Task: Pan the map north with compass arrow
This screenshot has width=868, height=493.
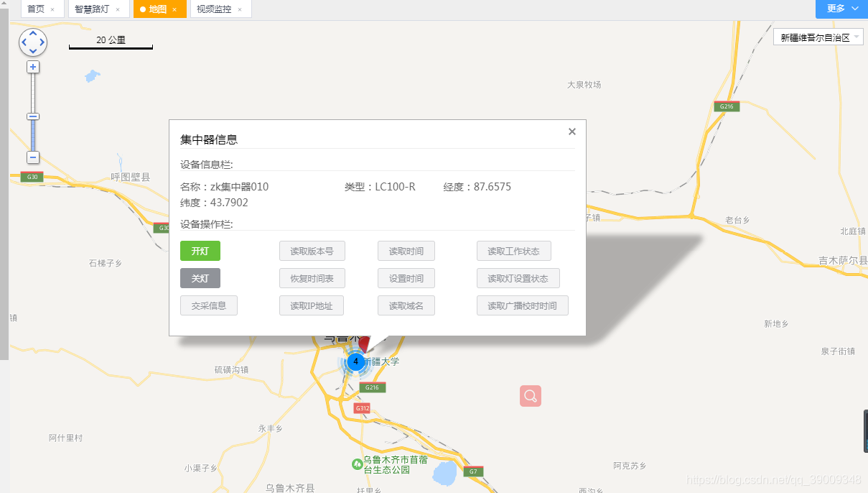Action: pos(33,34)
